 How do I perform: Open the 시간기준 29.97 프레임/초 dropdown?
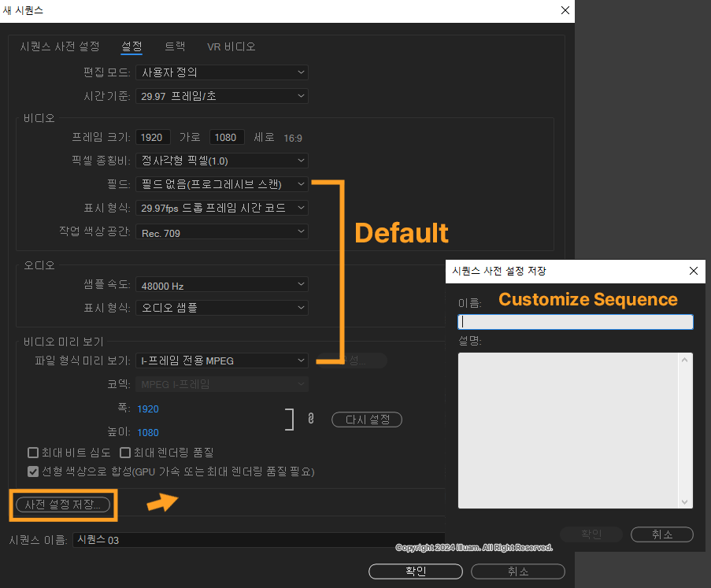222,96
